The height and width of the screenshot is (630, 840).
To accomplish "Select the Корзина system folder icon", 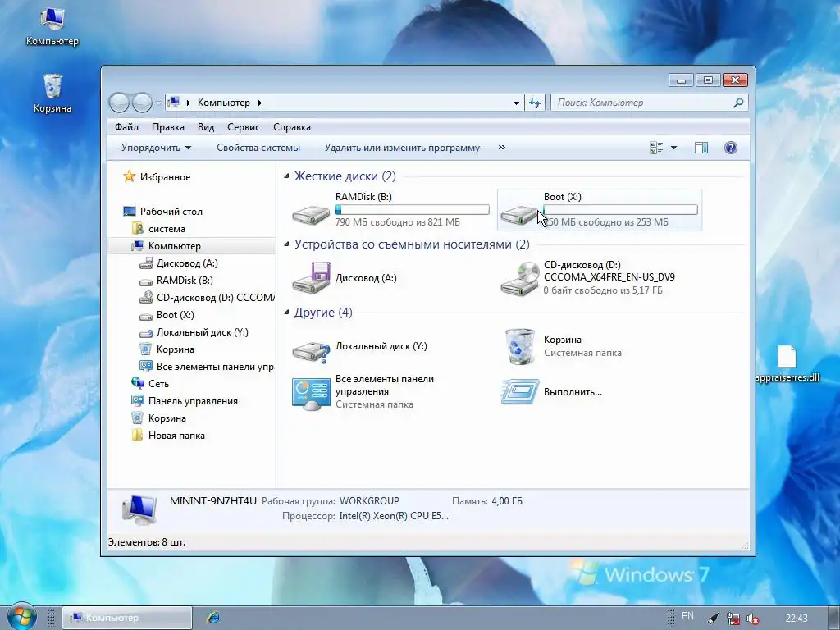I will pos(519,346).
